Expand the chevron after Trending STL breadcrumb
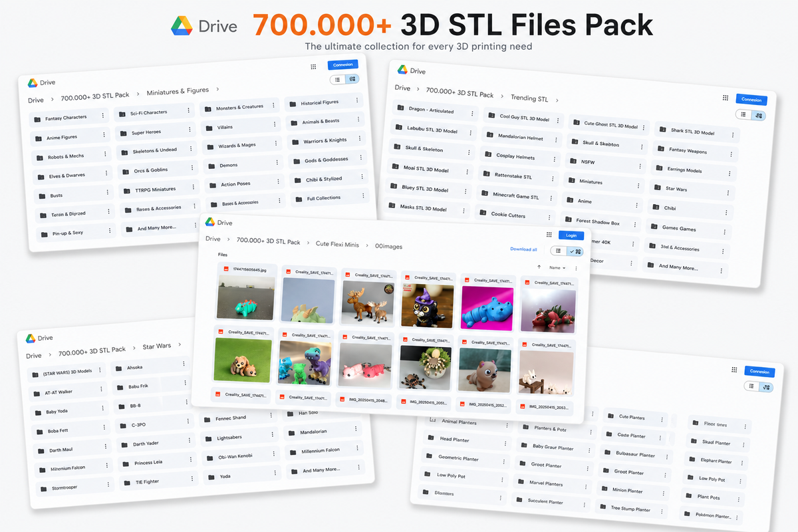 click(x=557, y=100)
